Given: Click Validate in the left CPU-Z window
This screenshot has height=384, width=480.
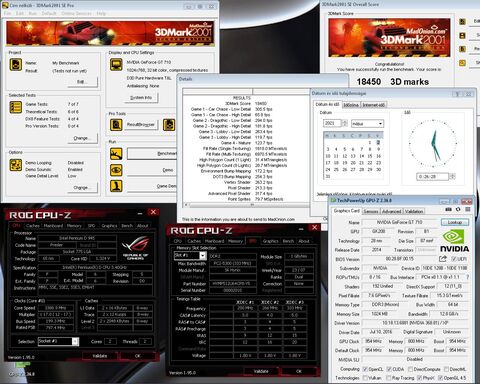Looking at the screenshot, I should coord(99,356).
